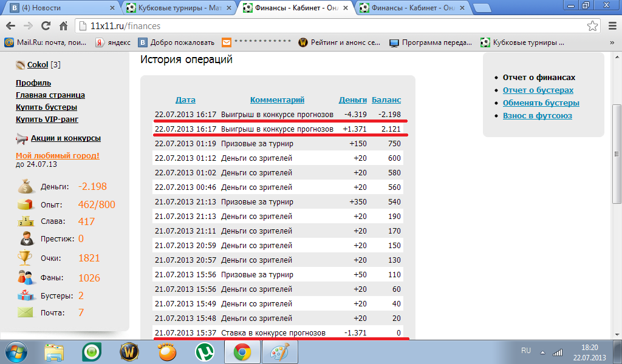This screenshot has width=622, height=364.
Task: Click the money bag icon in sidebar
Action: (25, 187)
